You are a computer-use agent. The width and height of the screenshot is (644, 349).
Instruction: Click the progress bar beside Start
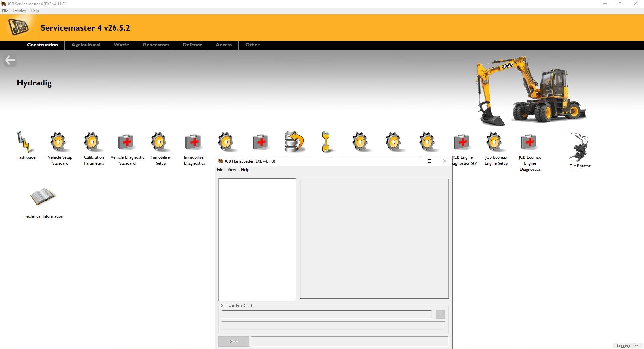[x=350, y=341]
